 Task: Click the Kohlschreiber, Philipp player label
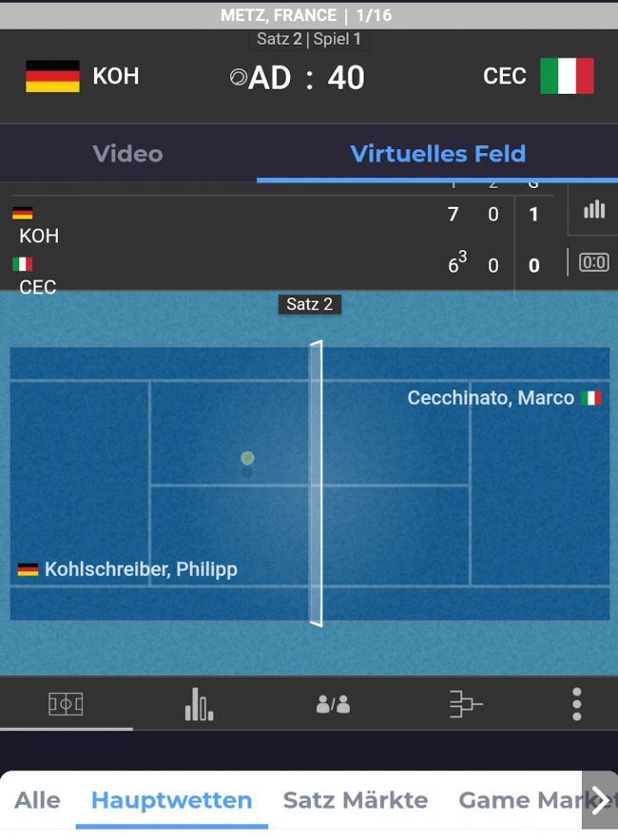pyautogui.click(x=140, y=569)
